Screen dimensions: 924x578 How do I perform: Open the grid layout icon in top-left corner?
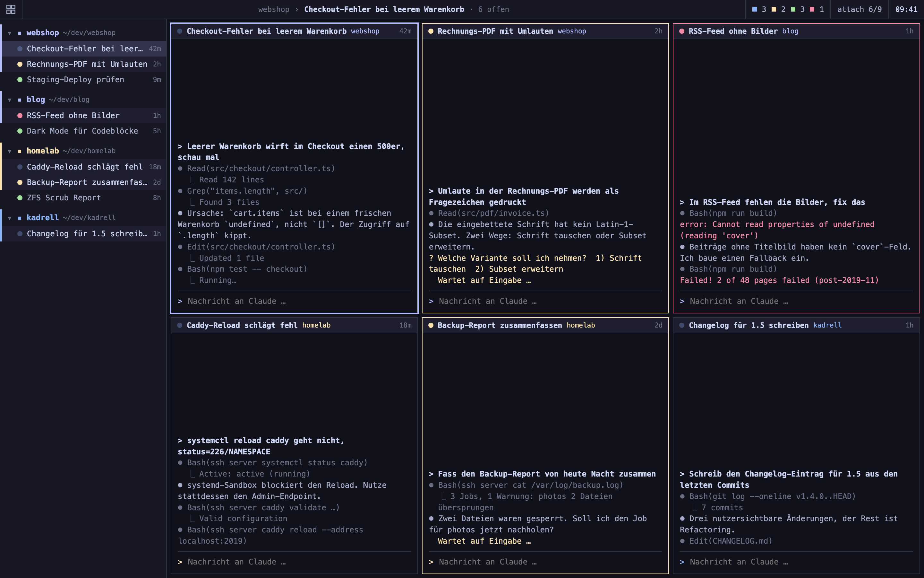coord(11,9)
